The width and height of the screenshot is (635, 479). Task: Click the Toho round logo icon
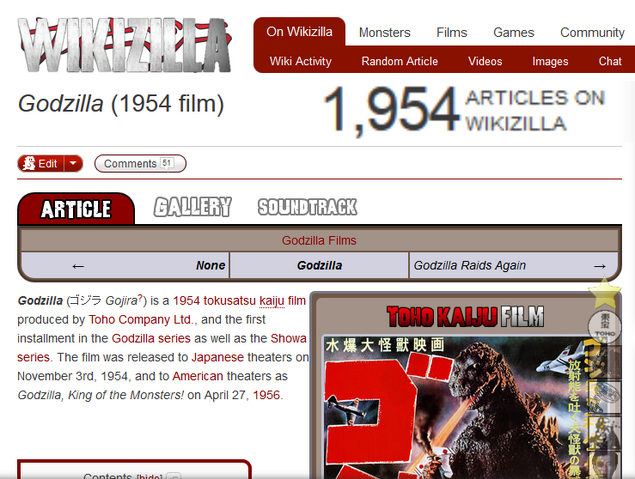coord(604,327)
